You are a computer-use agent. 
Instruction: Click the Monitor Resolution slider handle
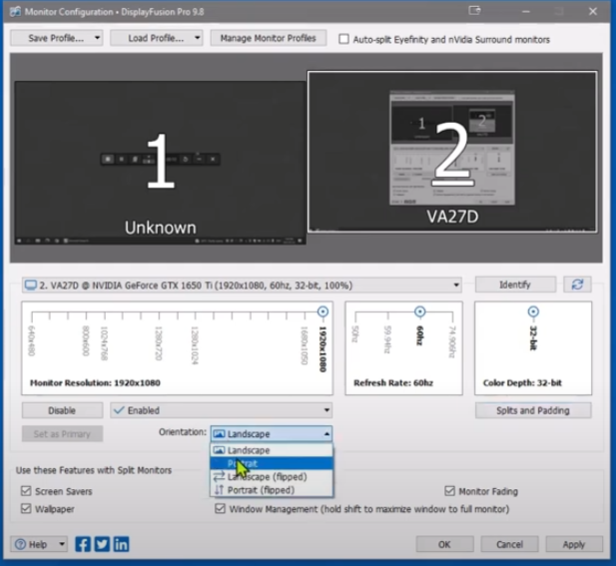(x=323, y=312)
